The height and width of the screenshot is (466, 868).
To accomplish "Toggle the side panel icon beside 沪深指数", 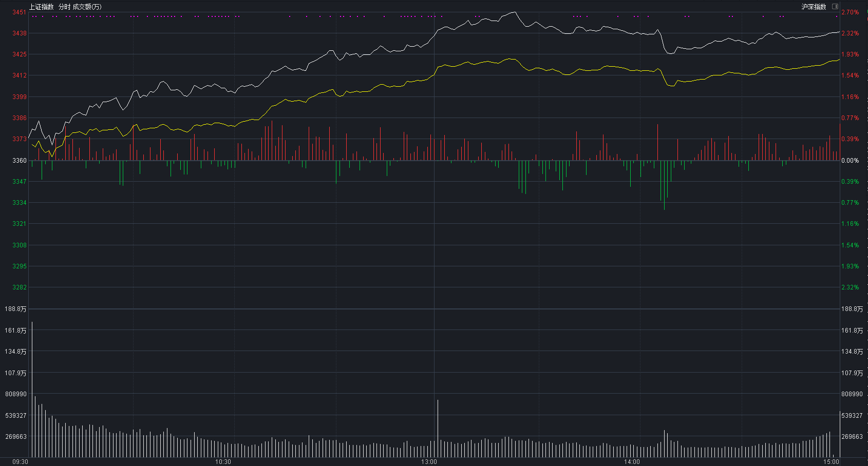I will [x=835, y=7].
